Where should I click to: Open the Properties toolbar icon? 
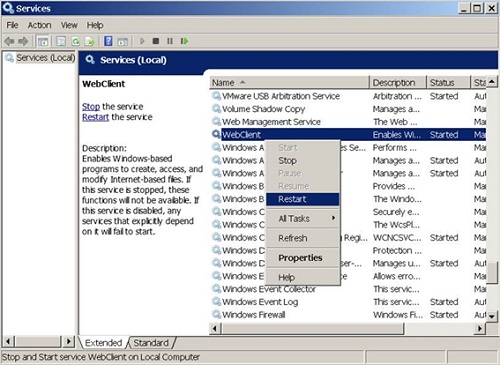(x=61, y=41)
